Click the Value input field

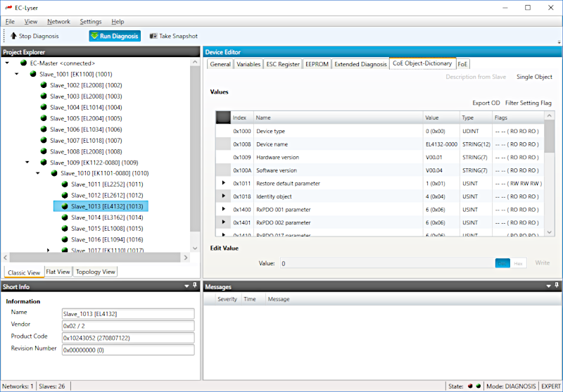[384, 263]
